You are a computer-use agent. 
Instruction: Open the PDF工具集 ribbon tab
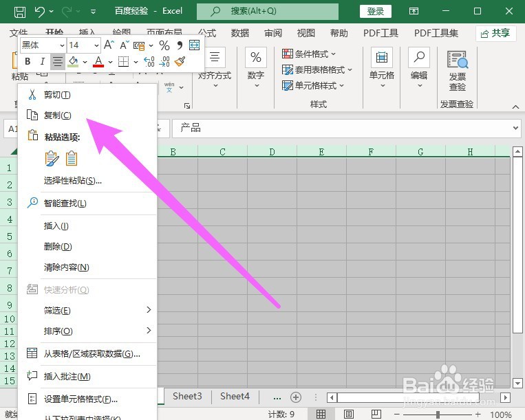pyautogui.click(x=436, y=33)
